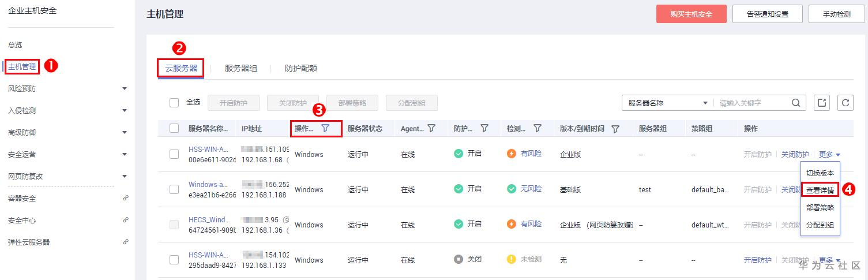Click the 购买主机安全 button
Screen dimensions: 868x280
coord(691,14)
